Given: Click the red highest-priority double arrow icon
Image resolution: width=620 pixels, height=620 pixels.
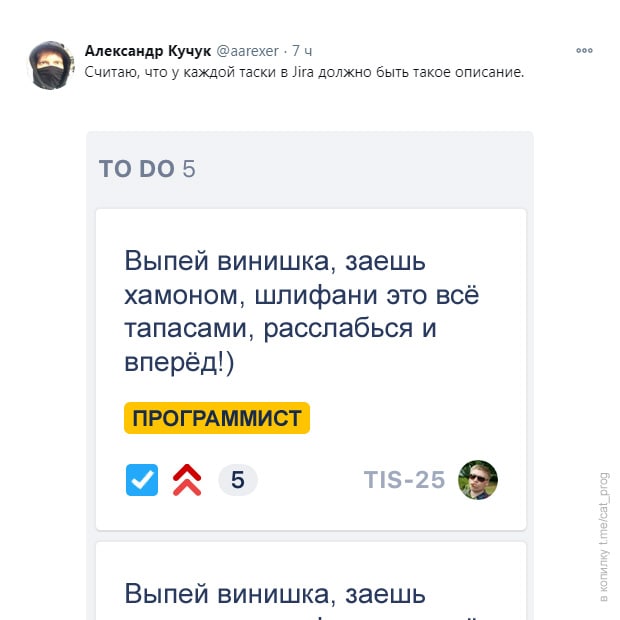Looking at the screenshot, I should pos(187,480).
